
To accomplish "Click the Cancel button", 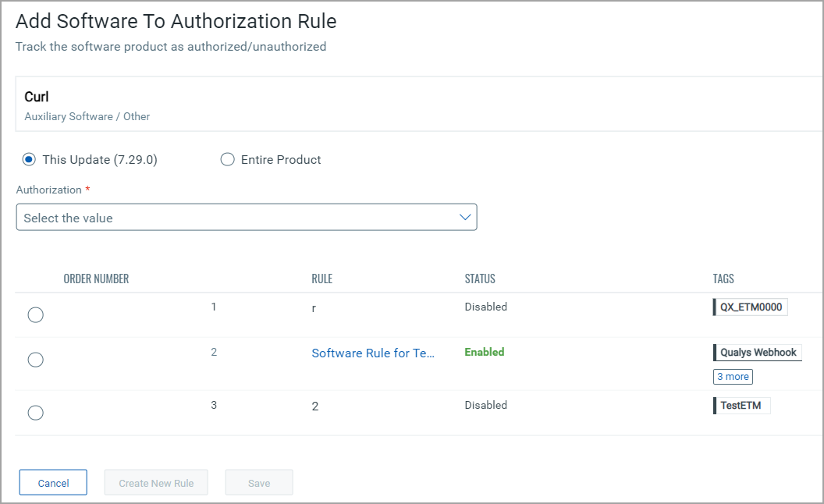I will [x=53, y=483].
